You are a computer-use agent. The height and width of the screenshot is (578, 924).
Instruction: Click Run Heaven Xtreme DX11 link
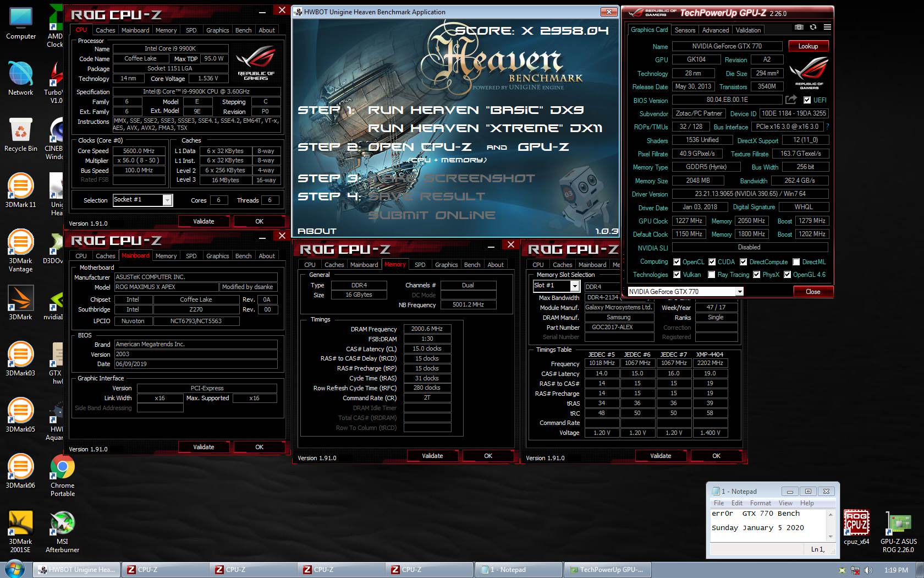point(485,128)
